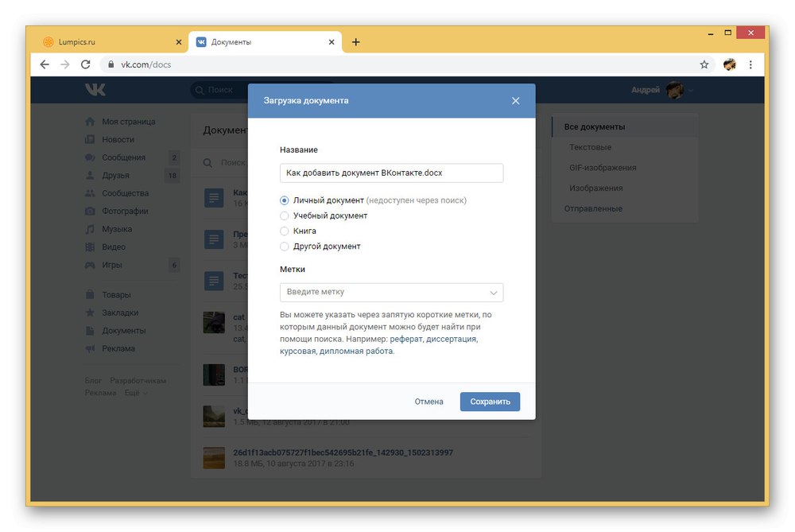The width and height of the screenshot is (795, 532).
Task: Select the Личный документ radio option
Action: 285,200
